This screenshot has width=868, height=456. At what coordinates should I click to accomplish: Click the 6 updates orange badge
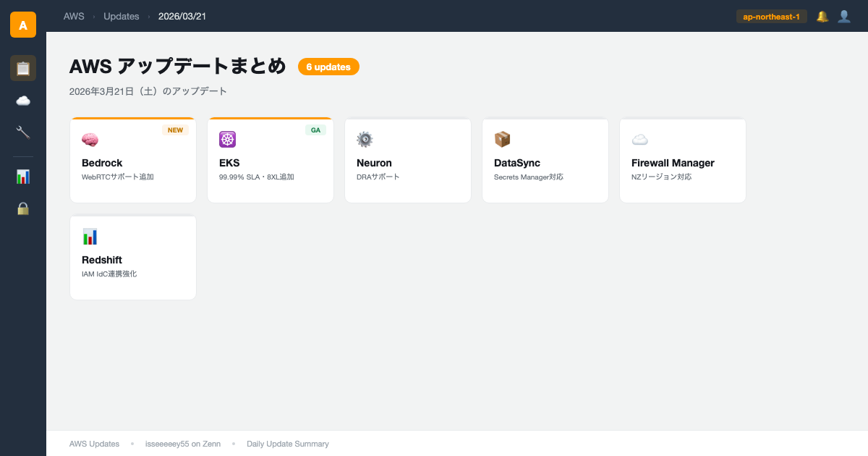328,67
